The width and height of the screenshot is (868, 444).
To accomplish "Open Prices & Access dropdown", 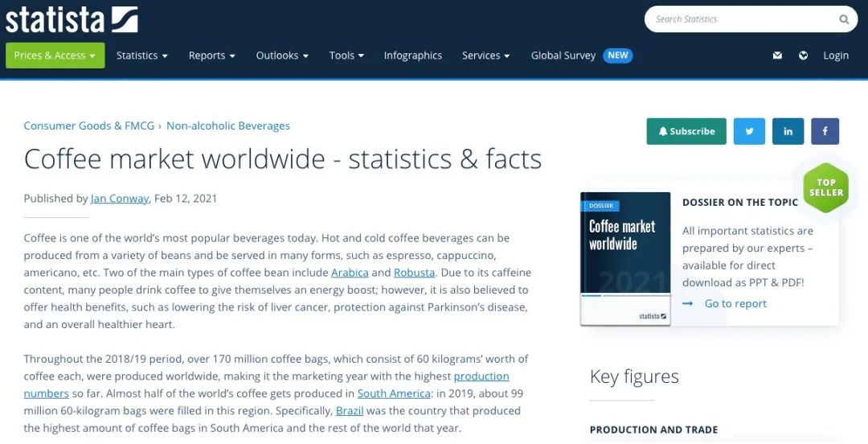I will point(55,55).
